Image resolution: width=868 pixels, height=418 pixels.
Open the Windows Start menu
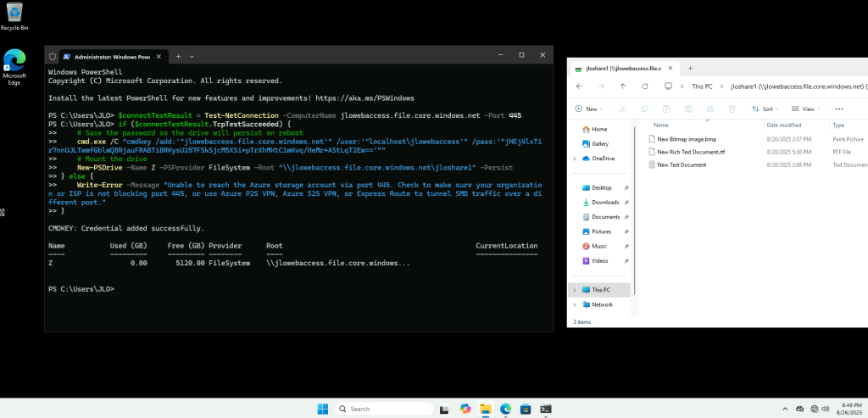pyautogui.click(x=323, y=409)
